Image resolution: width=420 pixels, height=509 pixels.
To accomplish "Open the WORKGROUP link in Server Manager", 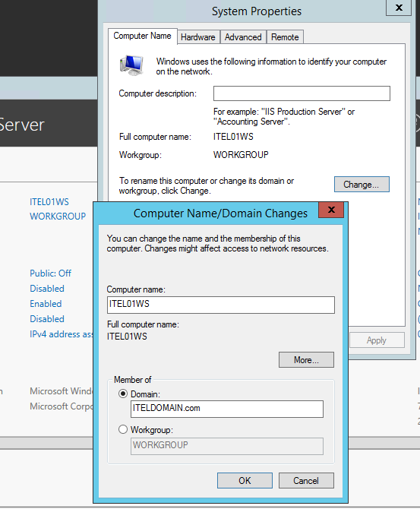I will pyautogui.click(x=58, y=217).
